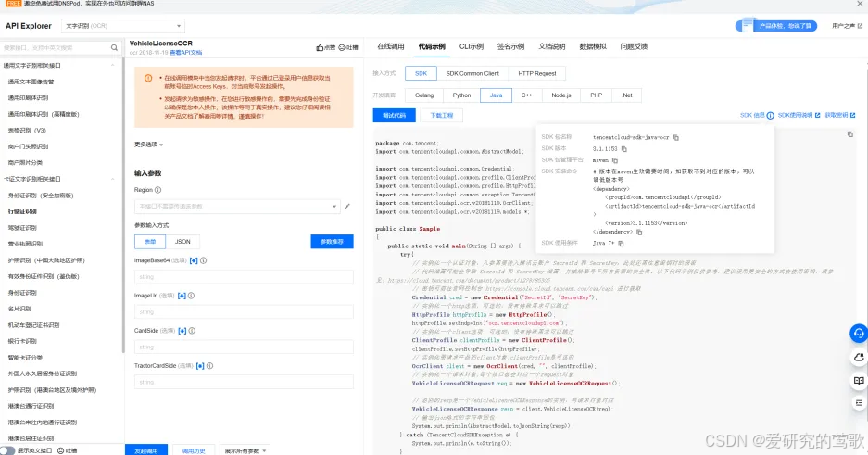The height and width of the screenshot is (455, 868).
Task: Click the ImageBase64 string input field
Action: [244, 277]
